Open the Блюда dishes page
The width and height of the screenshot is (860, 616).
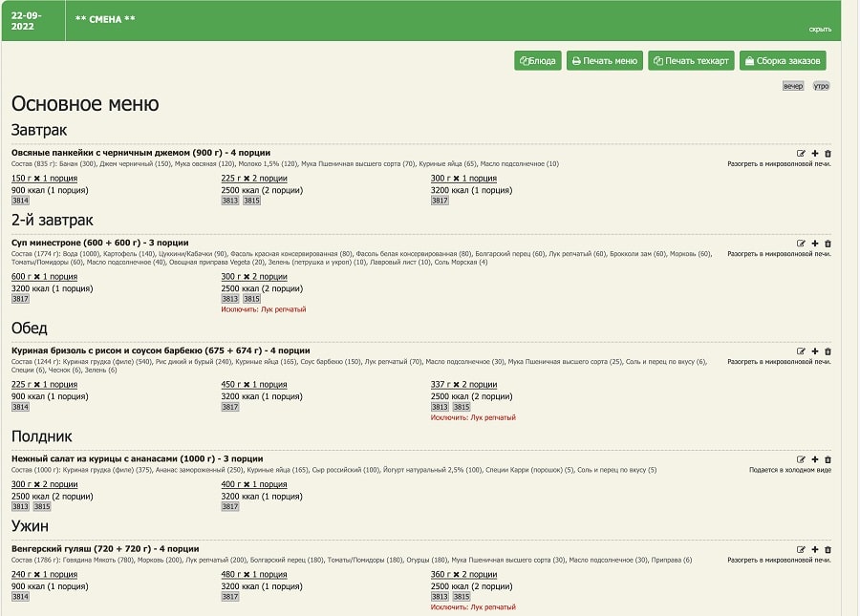tap(537, 61)
